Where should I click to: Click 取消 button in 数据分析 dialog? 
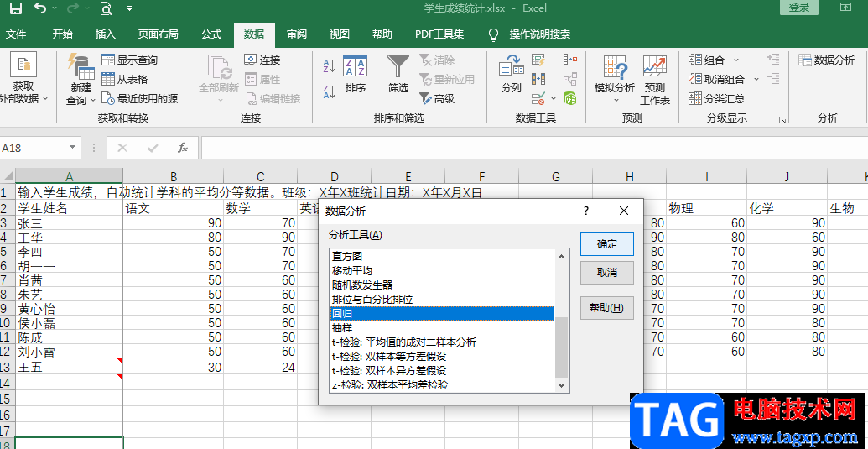(x=607, y=273)
